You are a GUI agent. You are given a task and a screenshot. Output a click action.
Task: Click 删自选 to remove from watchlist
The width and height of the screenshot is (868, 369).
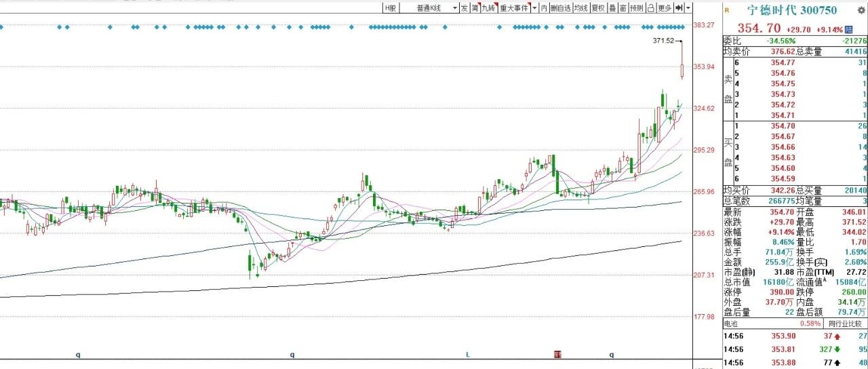[560, 8]
